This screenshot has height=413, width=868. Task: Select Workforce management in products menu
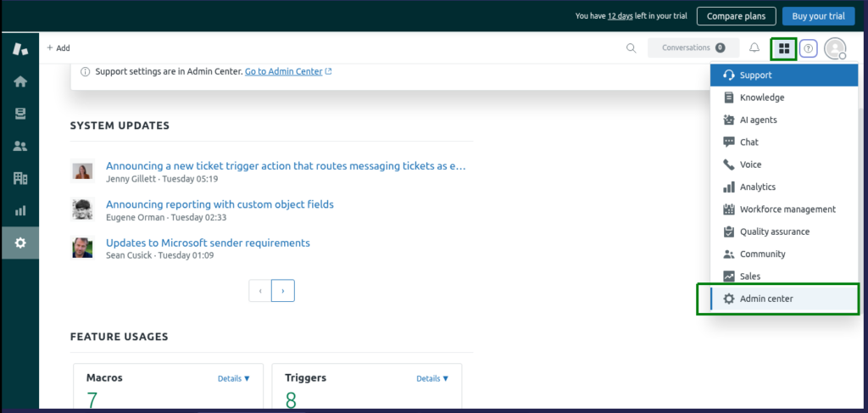click(784, 209)
